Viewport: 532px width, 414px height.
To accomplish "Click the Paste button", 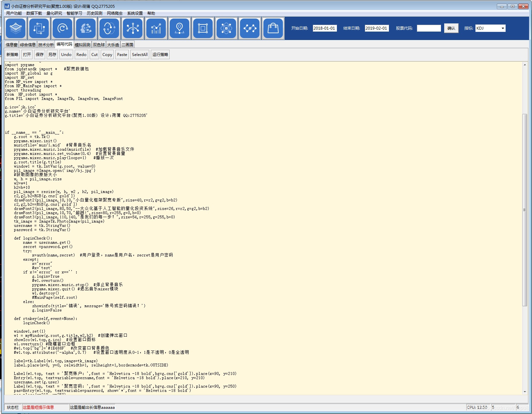I will point(122,55).
